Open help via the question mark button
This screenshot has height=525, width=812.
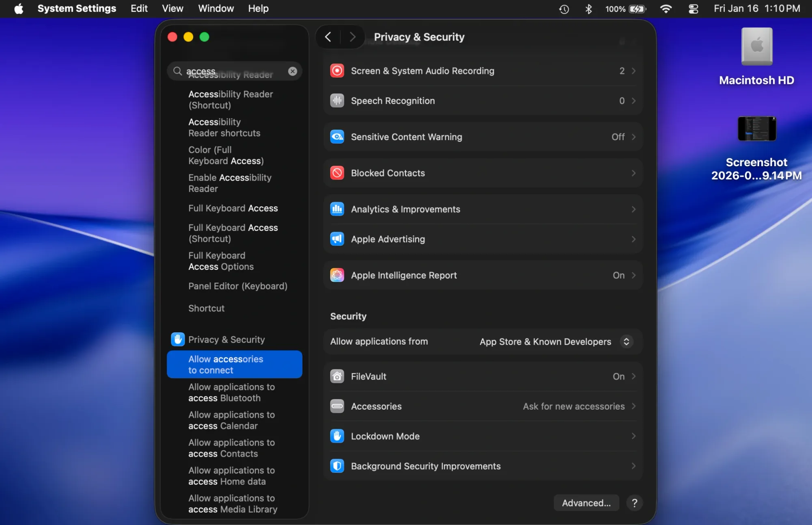coord(635,503)
